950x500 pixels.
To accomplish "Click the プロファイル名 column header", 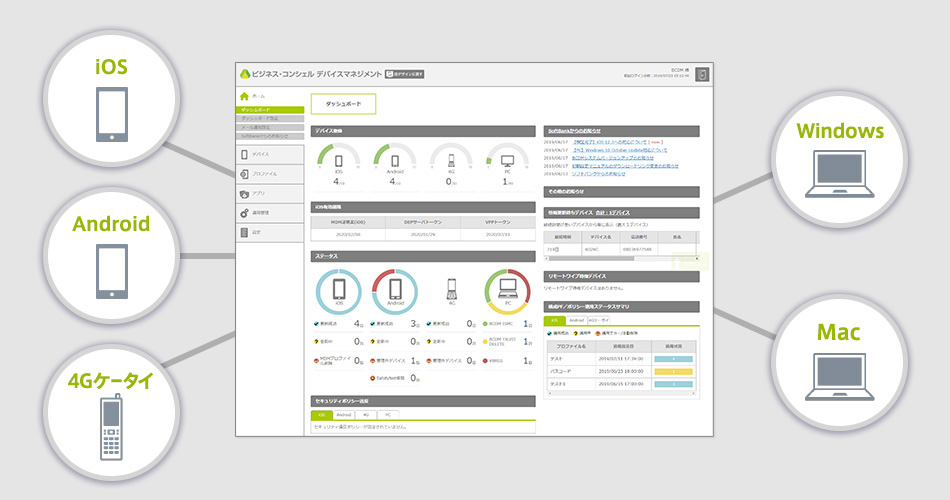I will pyautogui.click(x=571, y=346).
